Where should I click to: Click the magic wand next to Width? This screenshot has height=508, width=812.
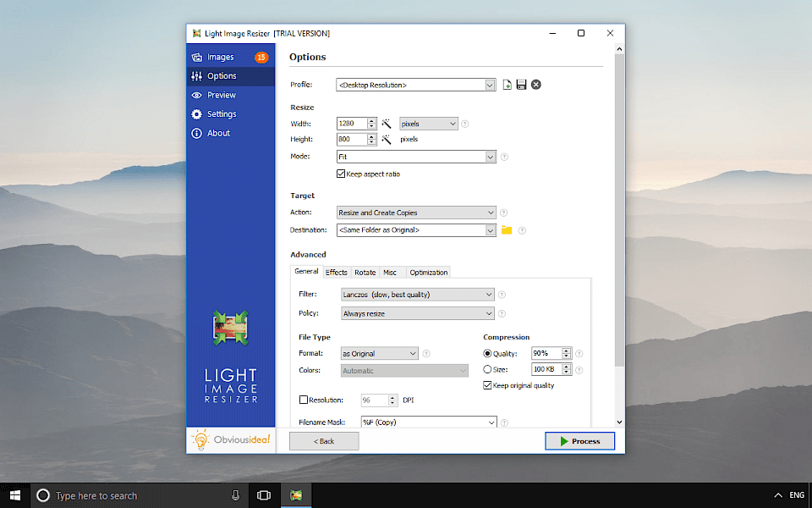[x=387, y=124]
